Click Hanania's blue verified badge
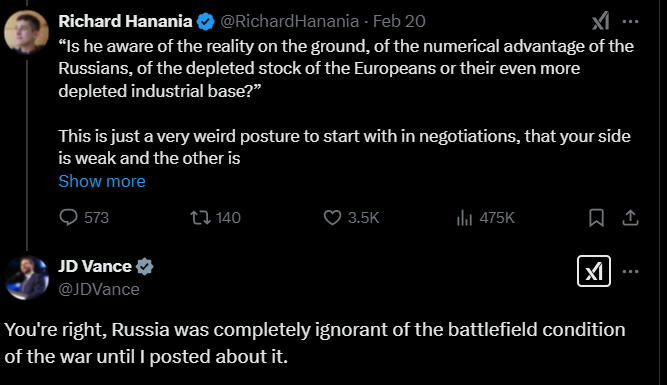667x385 pixels. pos(206,22)
